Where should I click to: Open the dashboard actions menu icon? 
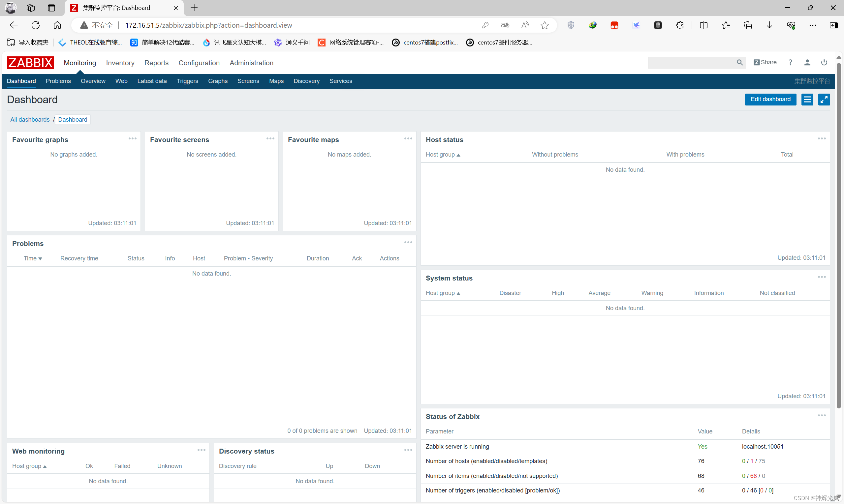[807, 100]
